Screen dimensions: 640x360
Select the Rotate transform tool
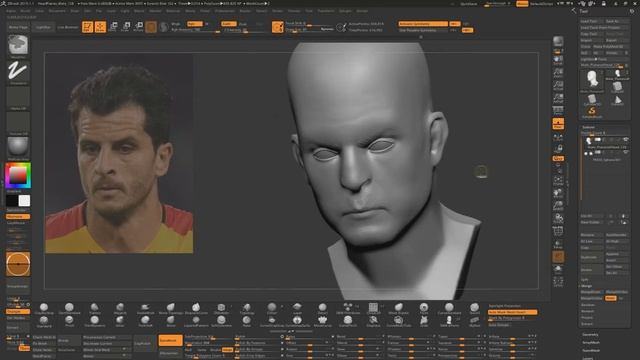click(x=139, y=27)
